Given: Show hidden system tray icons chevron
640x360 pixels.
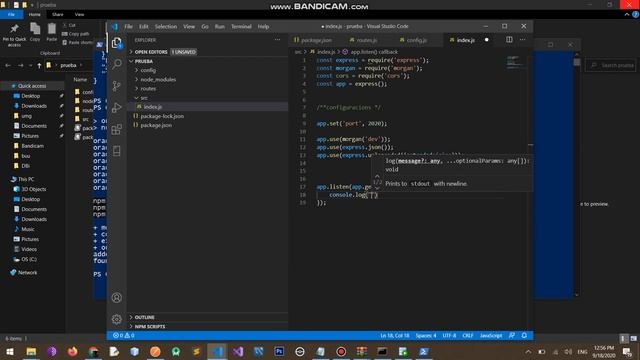Looking at the screenshot, I should (528, 351).
